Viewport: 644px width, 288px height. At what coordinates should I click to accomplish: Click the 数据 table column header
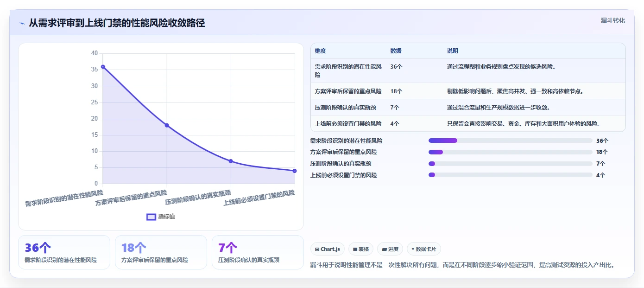[396, 51]
